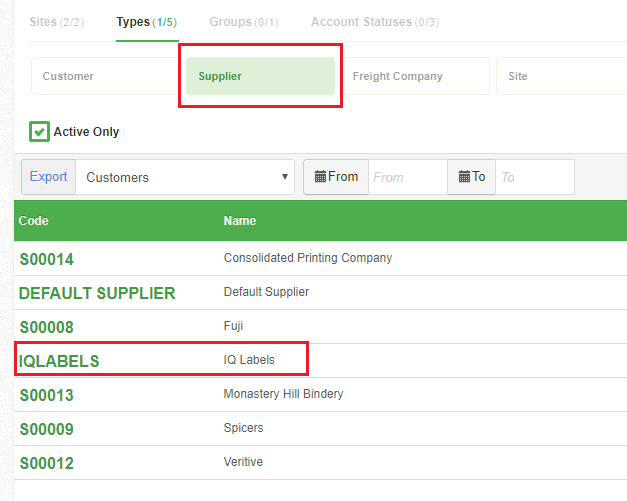Viewport: 627px width, 501px height.
Task: Select the Spicers name cell
Action: click(244, 428)
